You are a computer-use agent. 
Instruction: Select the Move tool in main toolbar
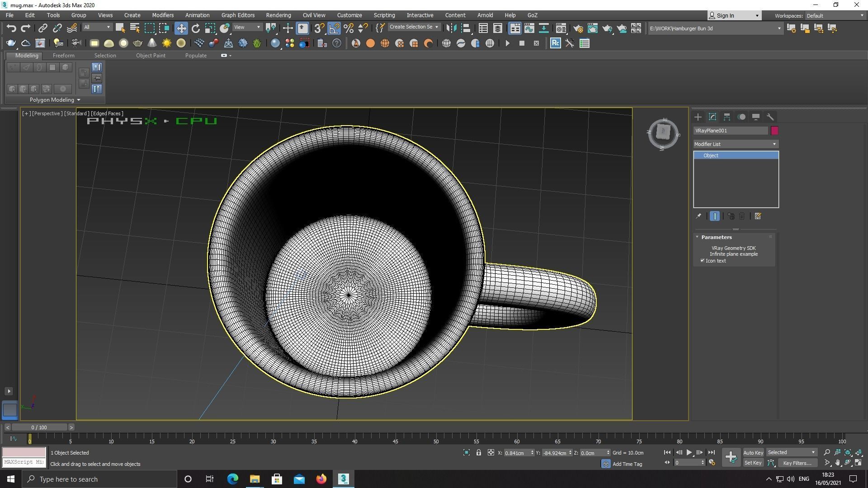tap(181, 28)
